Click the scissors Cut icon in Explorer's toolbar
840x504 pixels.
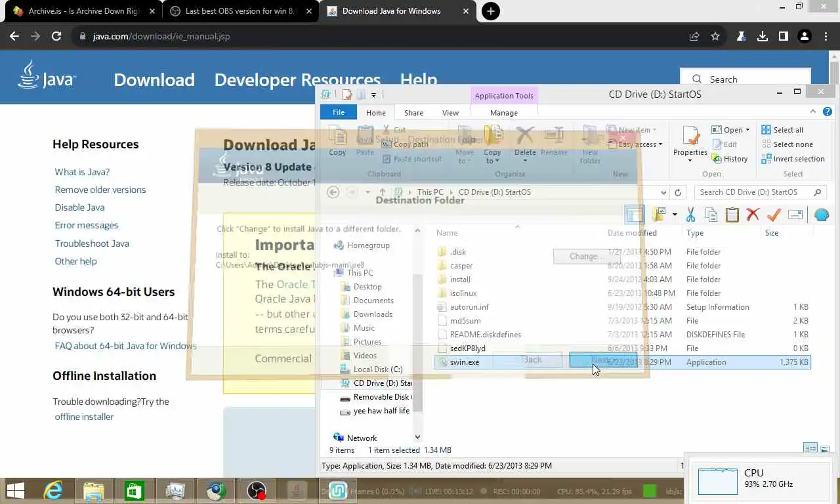690,215
